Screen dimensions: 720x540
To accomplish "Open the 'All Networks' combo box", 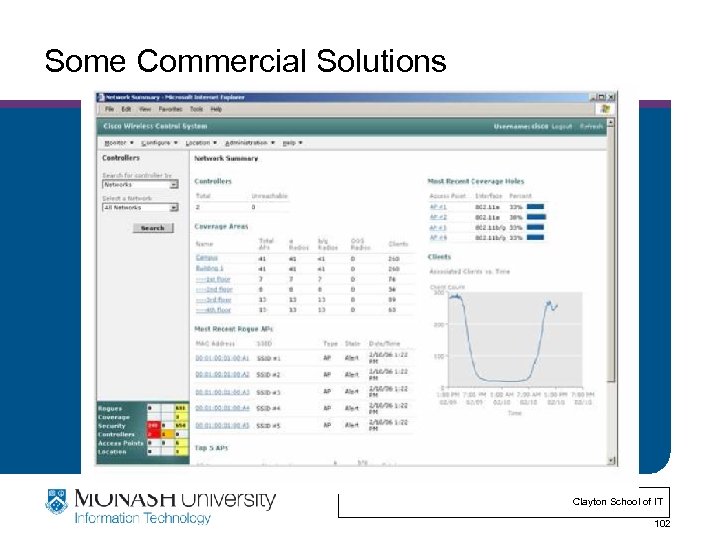I will [x=140, y=208].
